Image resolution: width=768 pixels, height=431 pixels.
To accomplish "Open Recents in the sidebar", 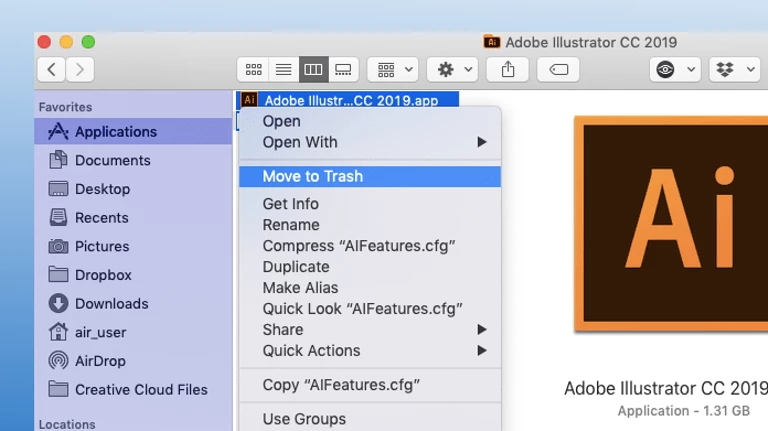I will (x=133, y=217).
